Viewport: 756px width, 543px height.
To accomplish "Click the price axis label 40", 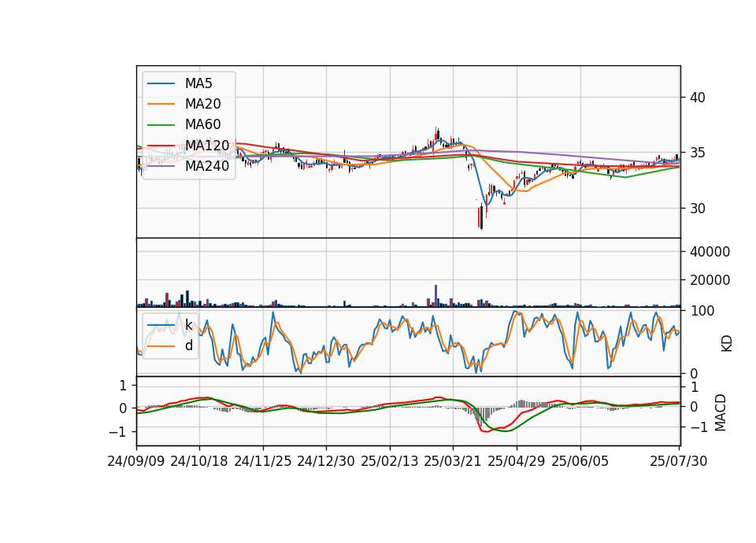I will tap(698, 98).
